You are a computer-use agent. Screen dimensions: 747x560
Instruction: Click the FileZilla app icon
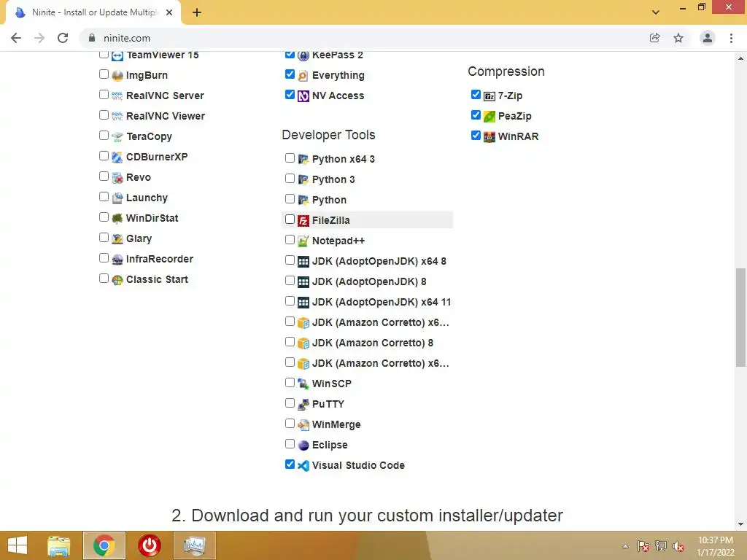[x=303, y=220]
